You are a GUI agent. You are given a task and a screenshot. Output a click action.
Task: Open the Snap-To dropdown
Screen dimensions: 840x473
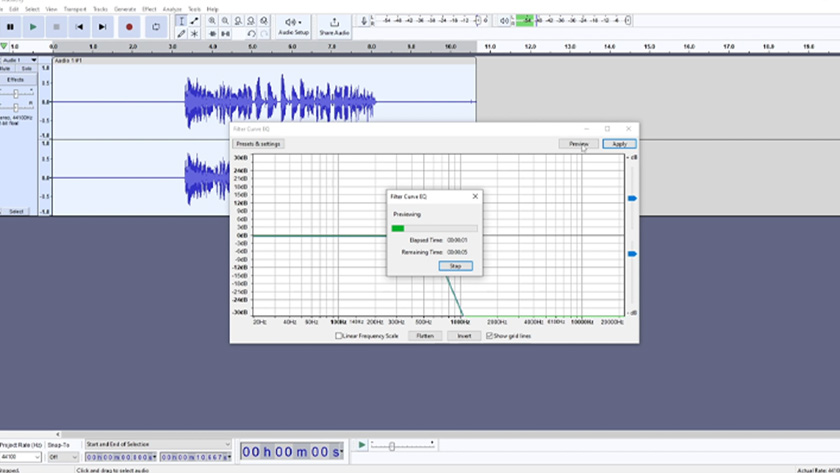63,456
